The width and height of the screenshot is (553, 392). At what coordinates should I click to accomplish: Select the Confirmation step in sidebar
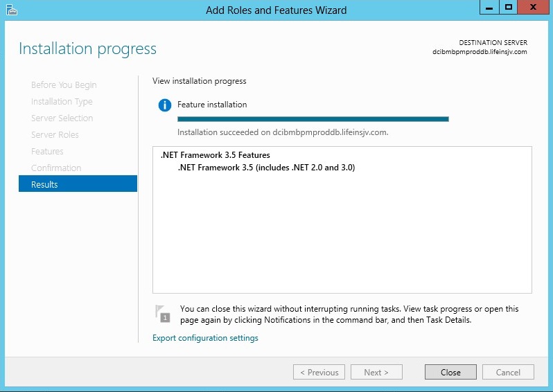coord(56,168)
